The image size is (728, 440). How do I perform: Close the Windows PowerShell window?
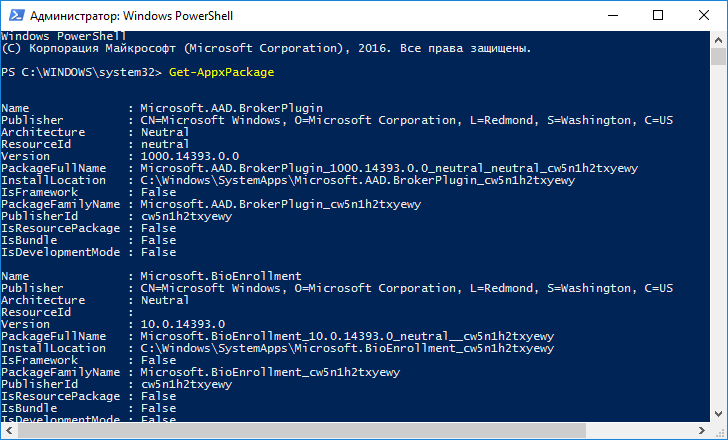point(701,15)
